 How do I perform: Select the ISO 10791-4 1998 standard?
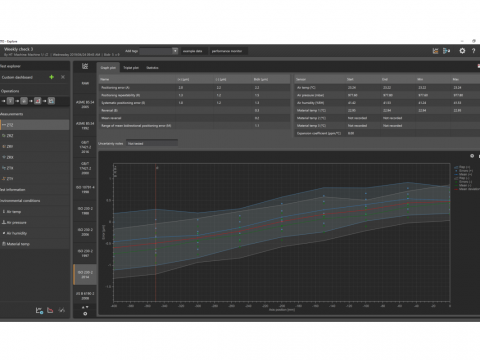[x=85, y=190]
